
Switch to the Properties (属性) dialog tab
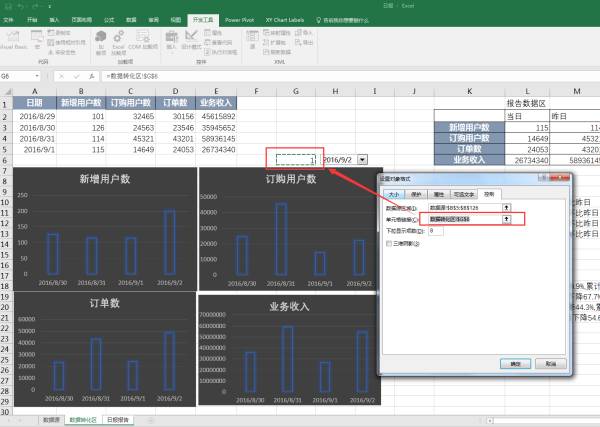[x=439, y=194]
